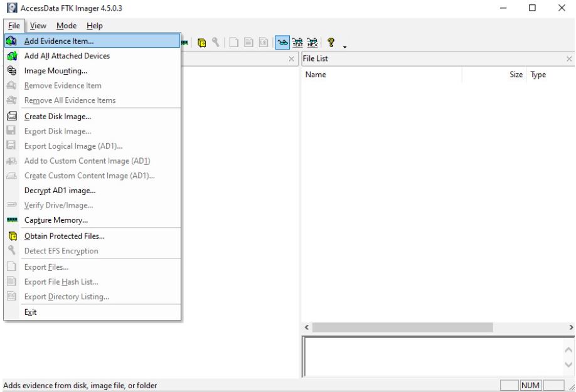
Task: Click the yellow question mark help icon
Action: 331,43
